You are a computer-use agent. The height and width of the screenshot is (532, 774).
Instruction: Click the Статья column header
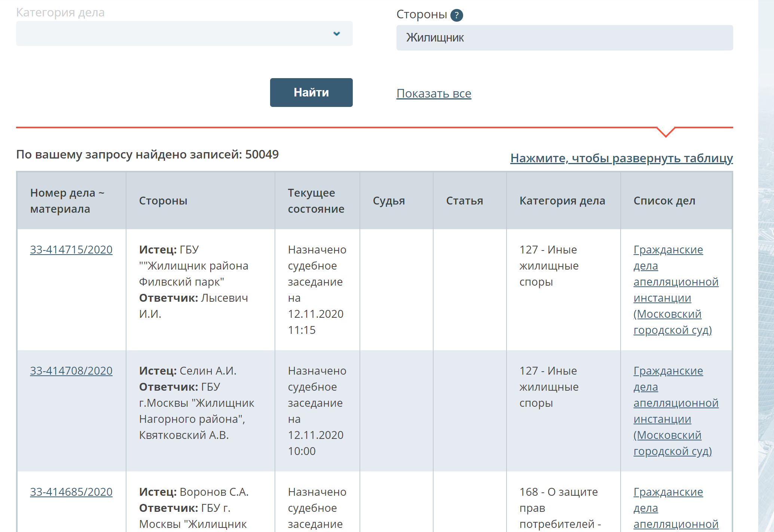[x=469, y=201]
